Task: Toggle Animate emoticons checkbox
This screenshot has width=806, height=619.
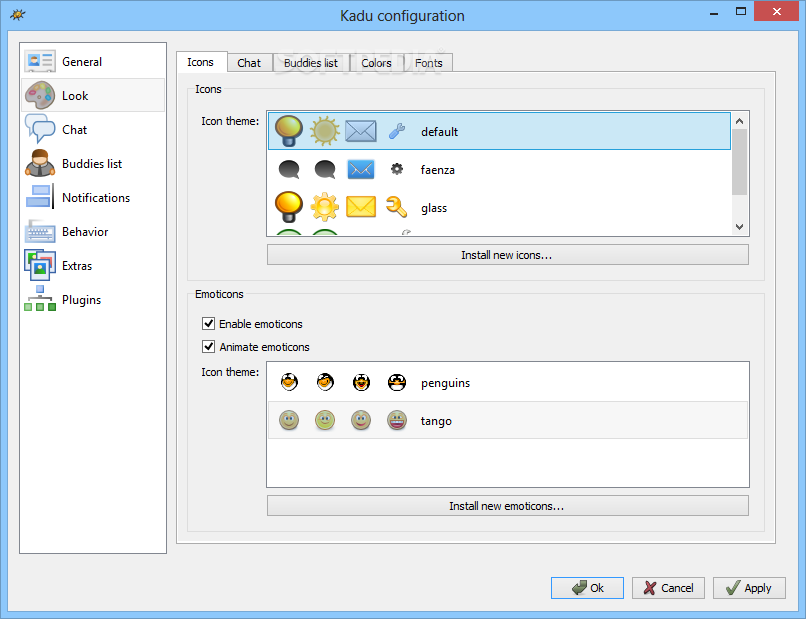Action: (208, 347)
